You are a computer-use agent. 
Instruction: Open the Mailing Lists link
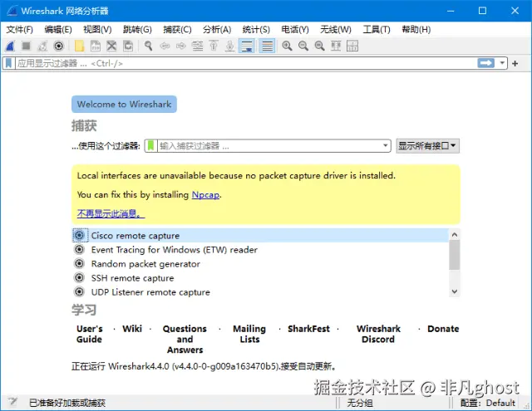pos(249,334)
